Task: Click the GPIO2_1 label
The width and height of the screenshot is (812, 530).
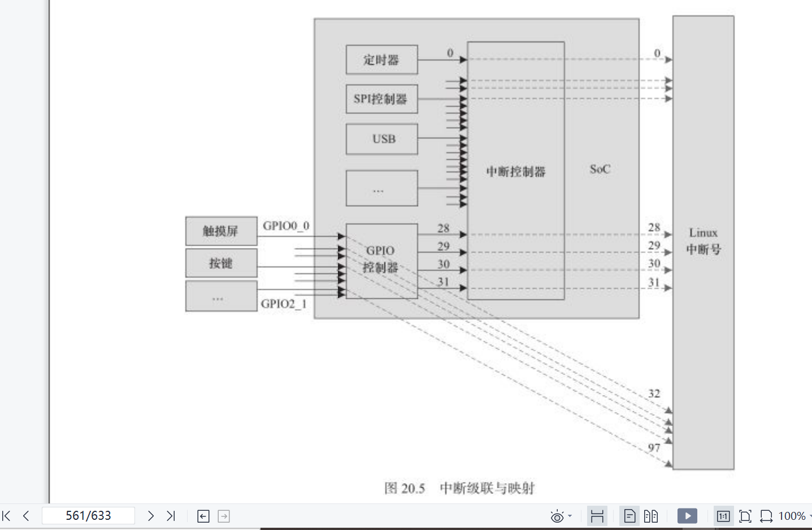Action: (x=284, y=303)
